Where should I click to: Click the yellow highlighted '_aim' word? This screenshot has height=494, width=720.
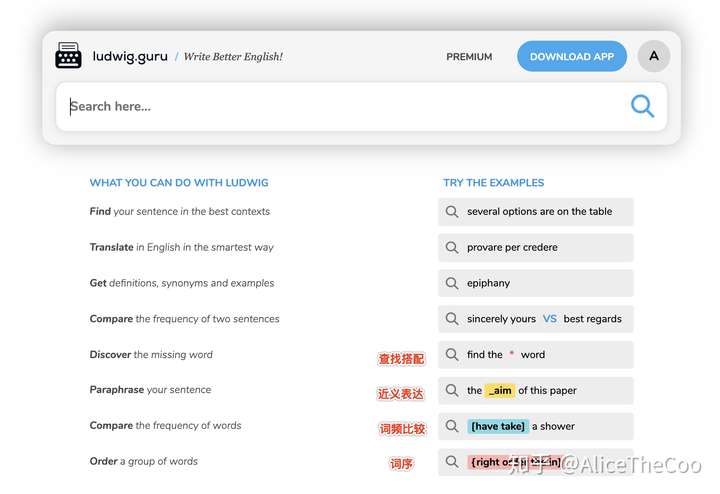[x=500, y=390]
